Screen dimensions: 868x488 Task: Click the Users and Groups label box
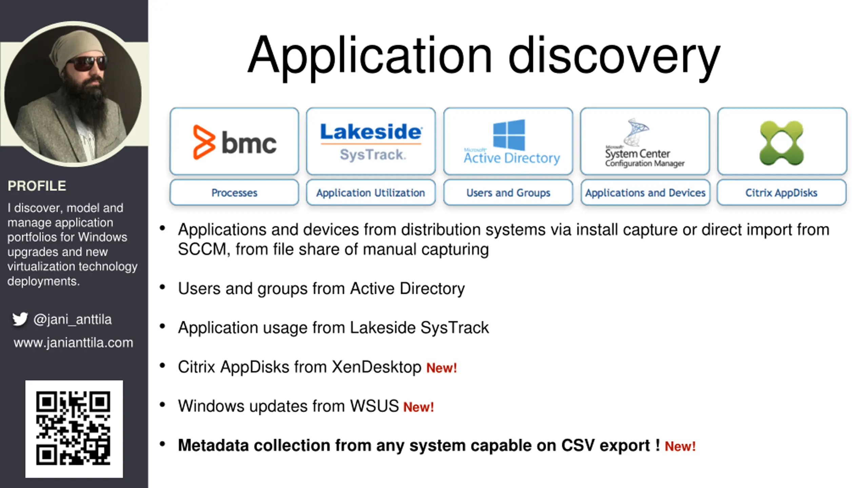508,192
